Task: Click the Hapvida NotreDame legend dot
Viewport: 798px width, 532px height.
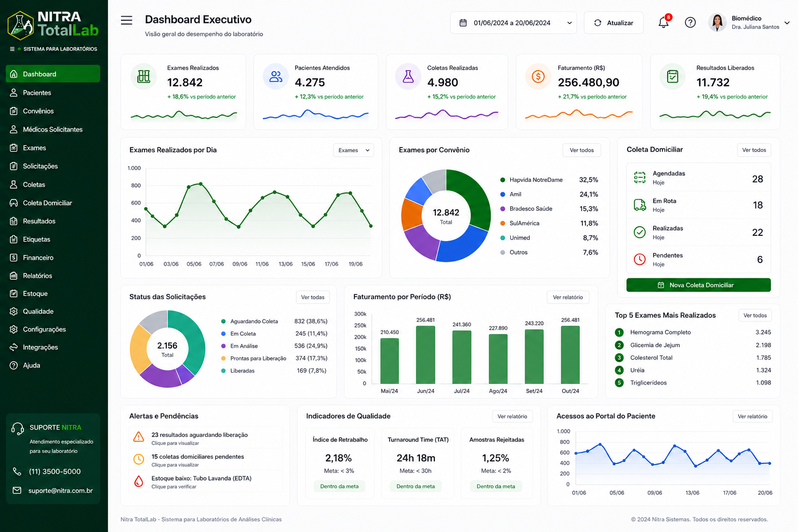Action: point(502,180)
